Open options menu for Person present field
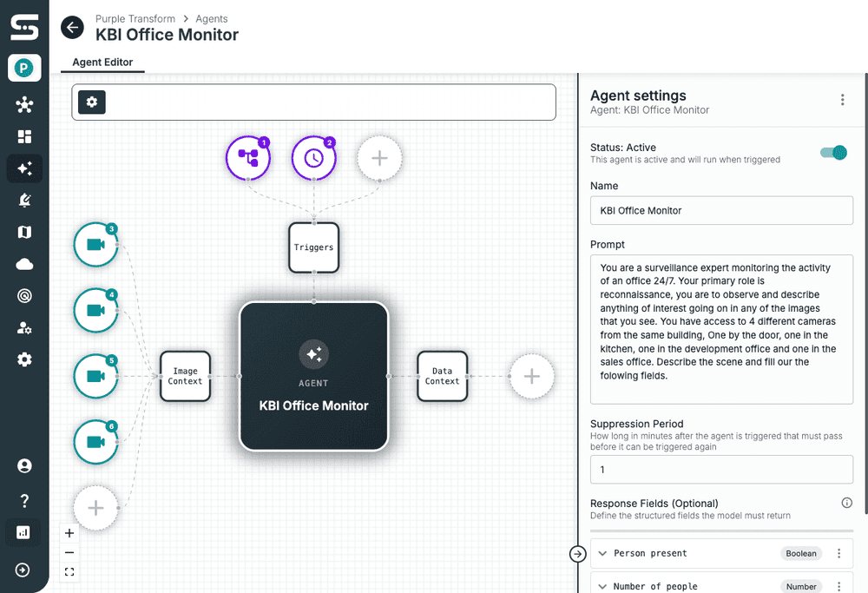 [x=839, y=553]
